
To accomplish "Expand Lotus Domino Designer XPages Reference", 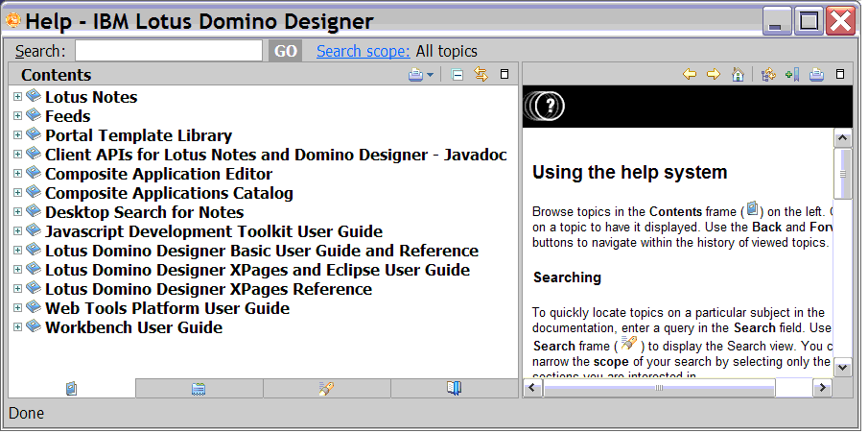I will pos(17,288).
